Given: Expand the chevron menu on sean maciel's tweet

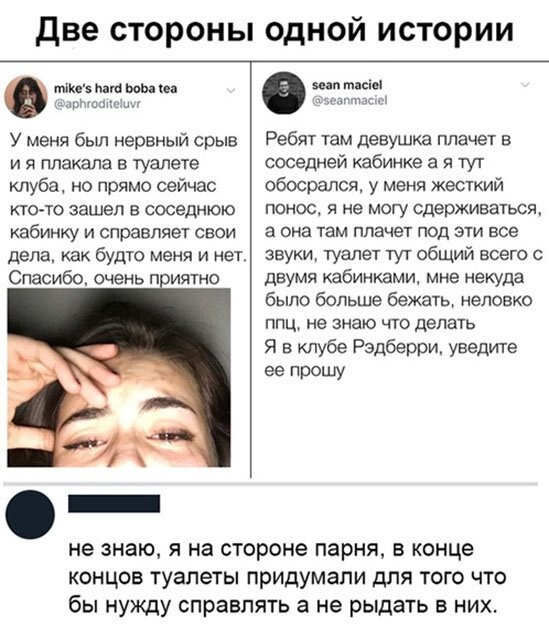Looking at the screenshot, I should [x=525, y=85].
